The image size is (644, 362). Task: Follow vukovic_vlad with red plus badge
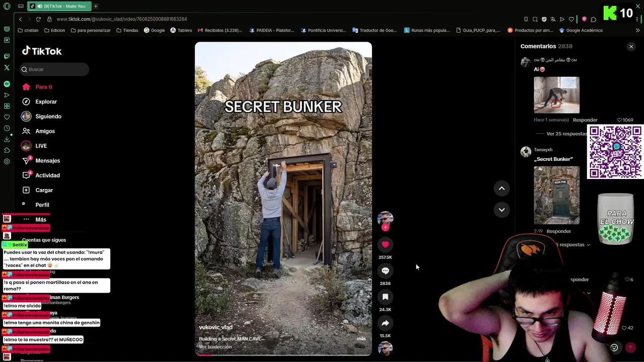[x=385, y=227]
